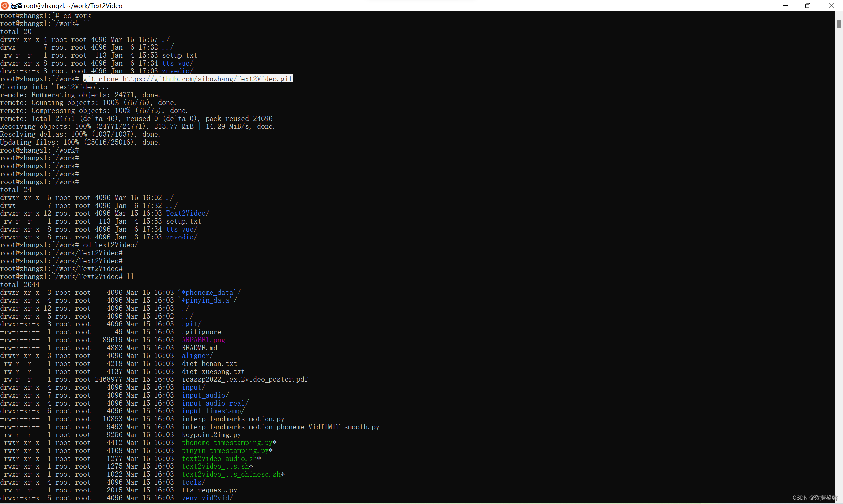This screenshot has width=843, height=504.
Task: Click the .gitignore file name
Action: click(x=201, y=332)
